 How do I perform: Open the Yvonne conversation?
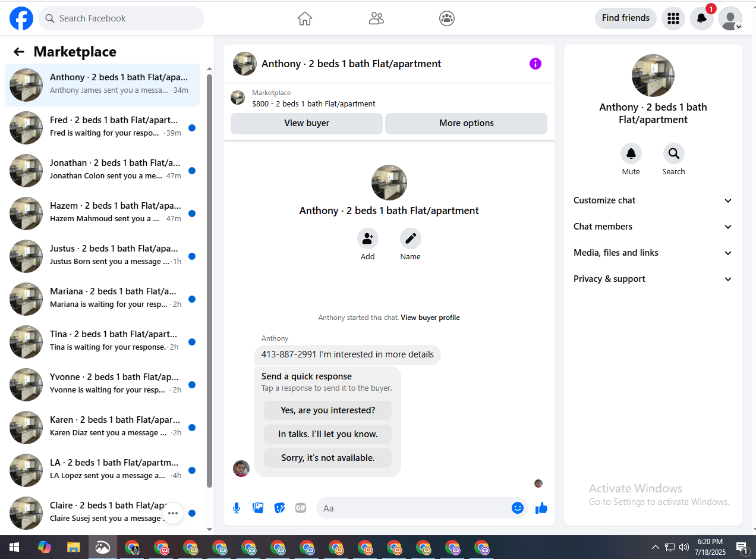102,385
